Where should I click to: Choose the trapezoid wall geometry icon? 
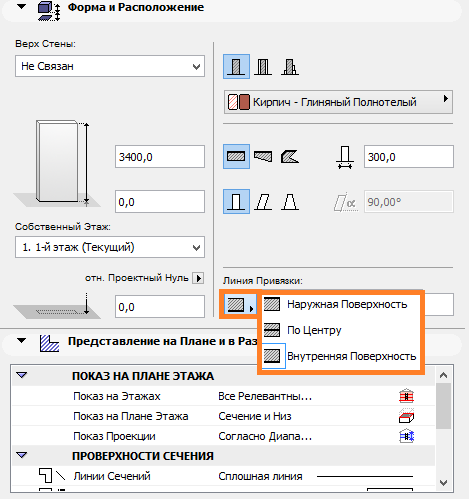263,156
